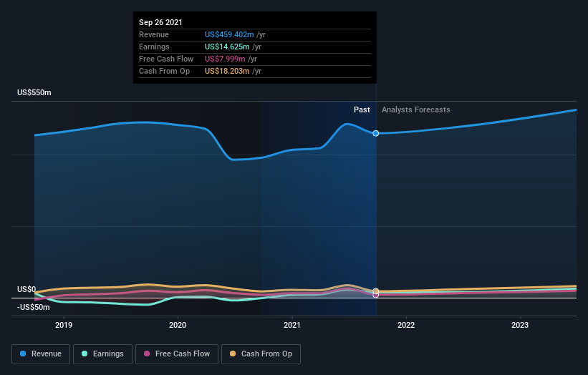
Task: Click the US$0 y-axis label
Action: tap(26, 290)
